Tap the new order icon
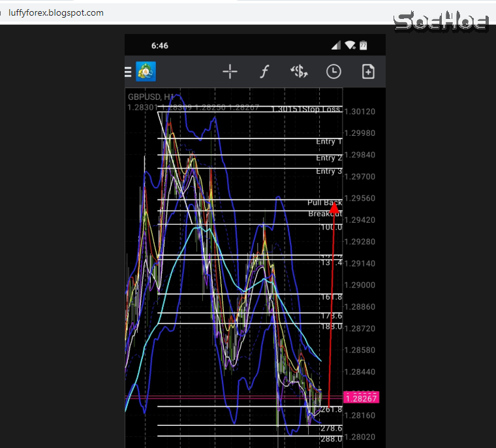The height and width of the screenshot is (448, 496). click(368, 72)
